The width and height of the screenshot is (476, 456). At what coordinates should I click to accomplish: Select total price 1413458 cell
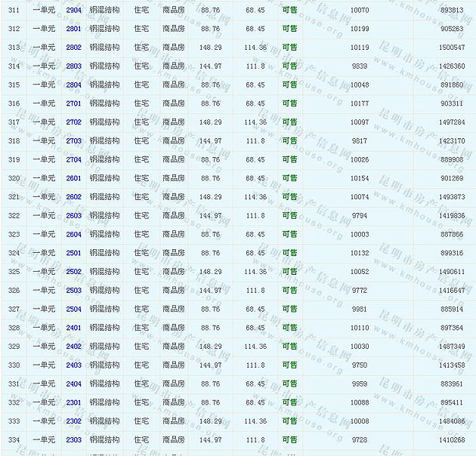point(451,365)
